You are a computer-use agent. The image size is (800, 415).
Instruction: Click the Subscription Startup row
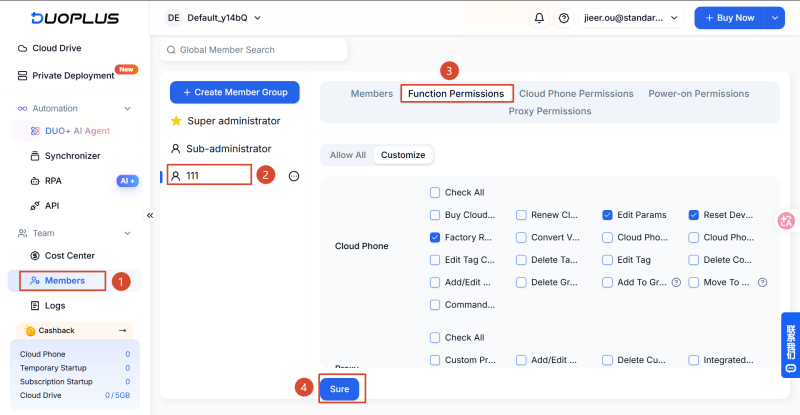point(75,382)
